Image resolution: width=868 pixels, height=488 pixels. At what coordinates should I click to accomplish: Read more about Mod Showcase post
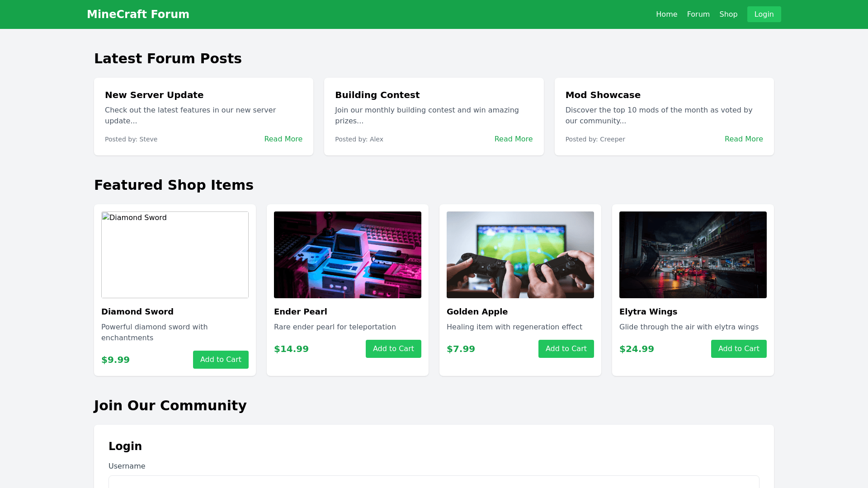[743, 139]
